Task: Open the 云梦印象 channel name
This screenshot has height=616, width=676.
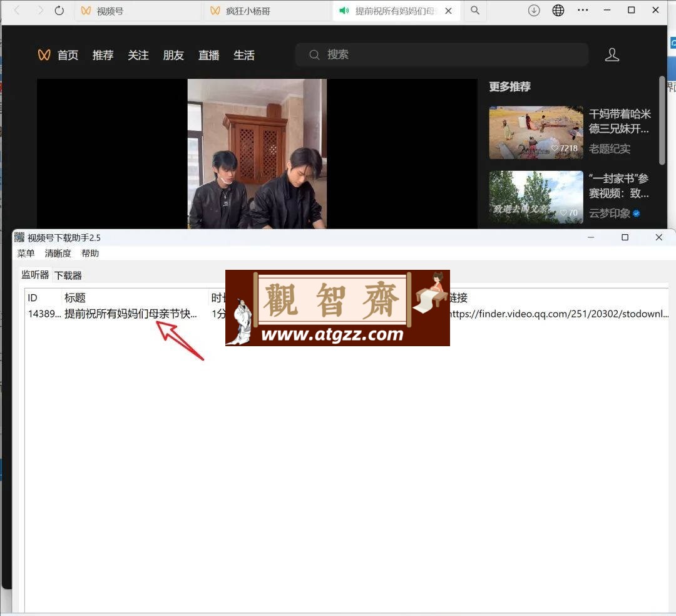Action: point(610,213)
